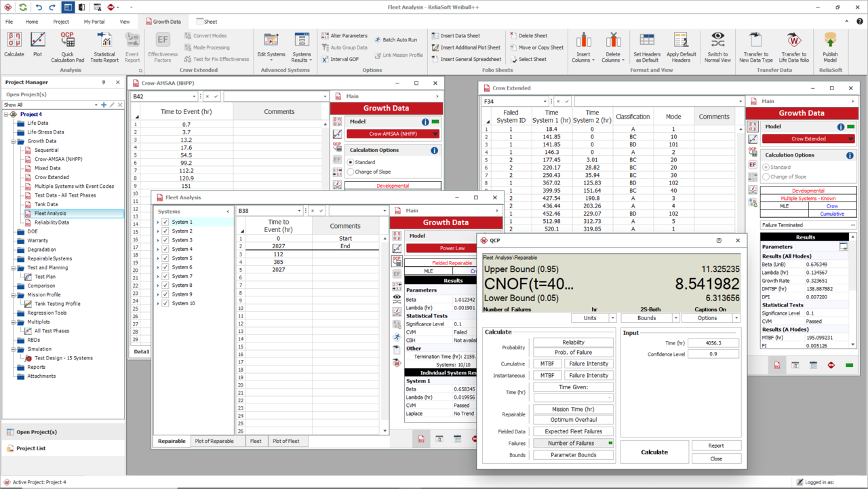Screen dimensions: 868x489
Task: Open the Fleet tab in Fleet Analysis
Action: pyautogui.click(x=256, y=441)
